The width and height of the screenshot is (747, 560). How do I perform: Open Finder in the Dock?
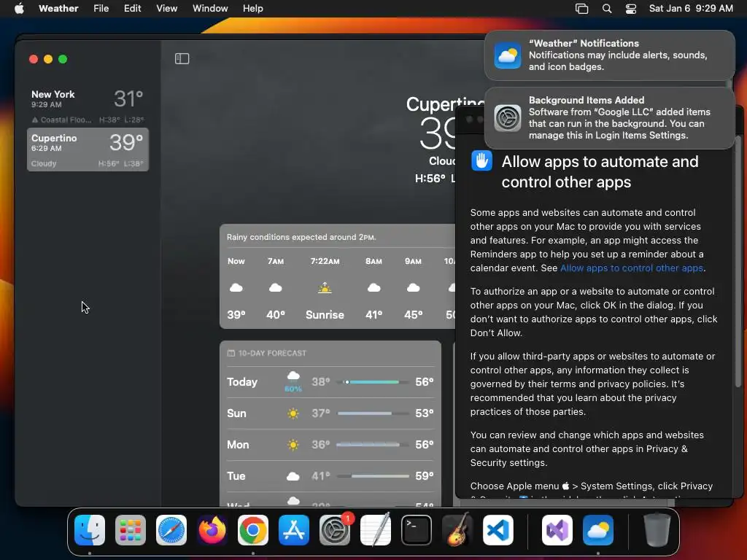(x=90, y=530)
